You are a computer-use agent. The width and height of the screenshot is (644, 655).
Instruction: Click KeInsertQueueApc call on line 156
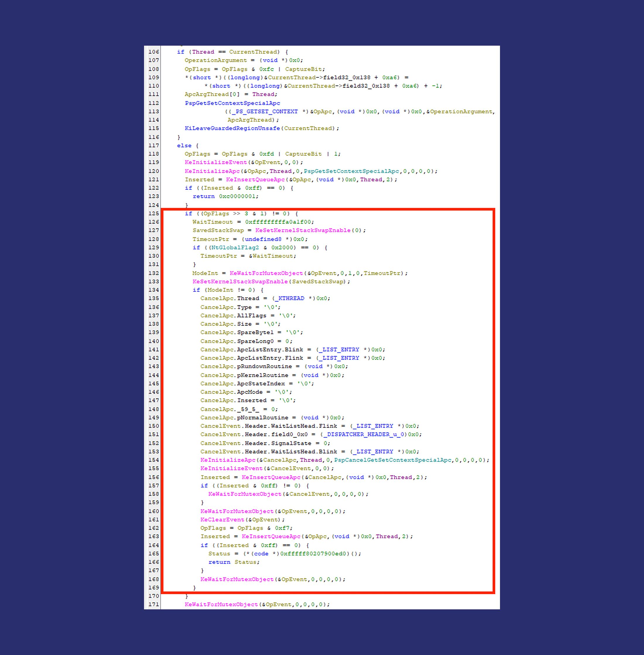[271, 477]
